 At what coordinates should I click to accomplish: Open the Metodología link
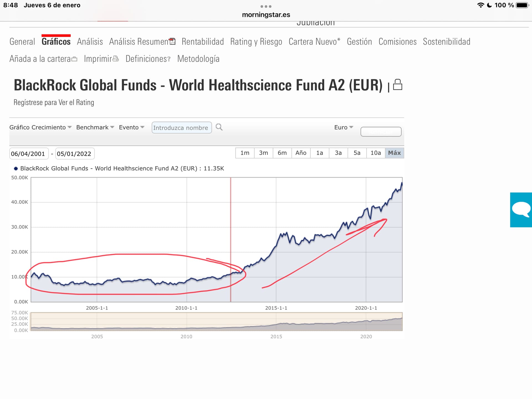[198, 59]
